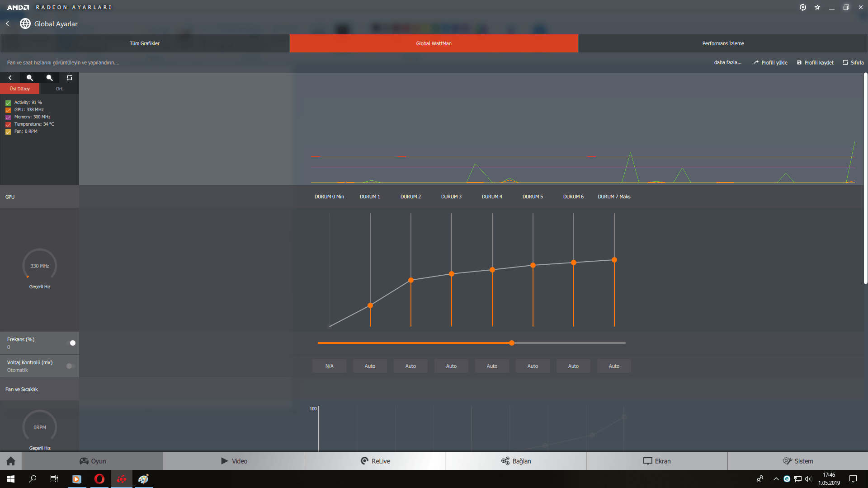868x488 pixels.
Task: Click the favorites star icon
Action: pyautogui.click(x=817, y=7)
